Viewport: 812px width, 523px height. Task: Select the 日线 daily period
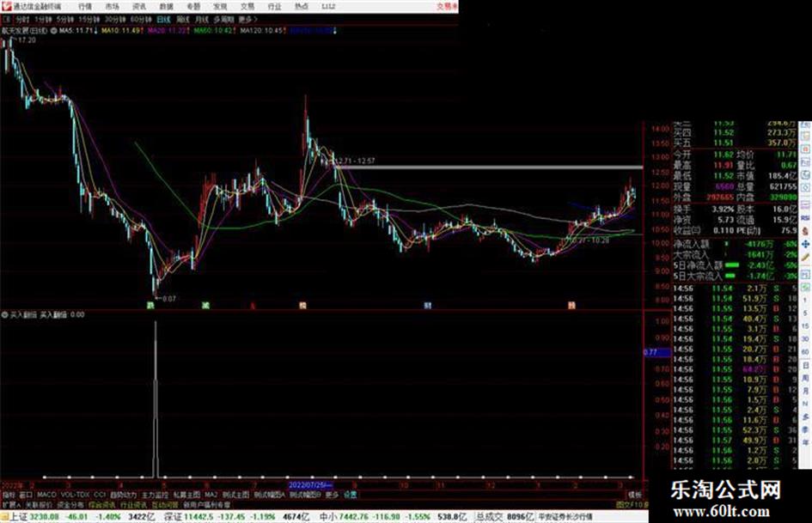pyautogui.click(x=163, y=19)
